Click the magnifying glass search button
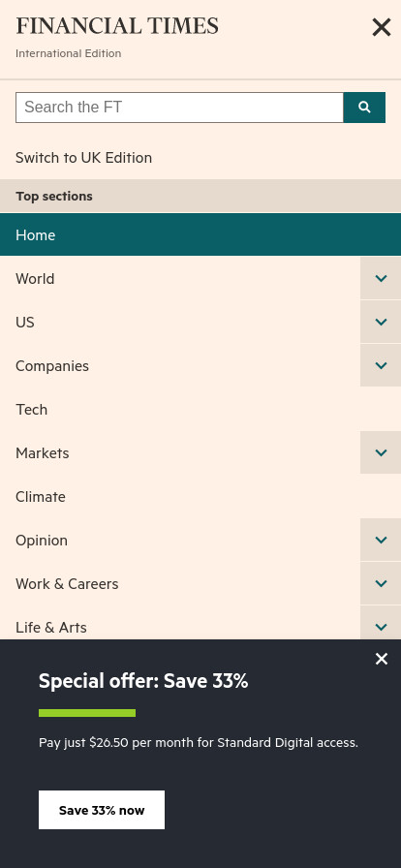The image size is (401, 868). coord(364,108)
